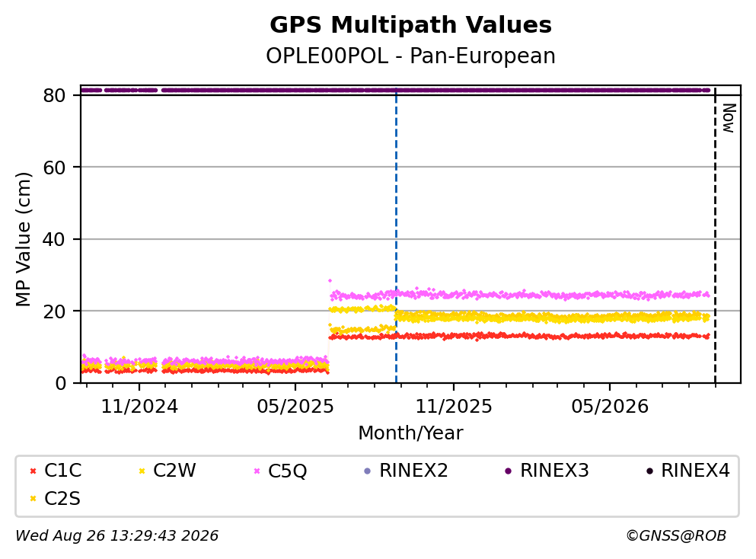Click the MP Value (cm) axis label
The width and height of the screenshot is (756, 559).
pos(23,239)
